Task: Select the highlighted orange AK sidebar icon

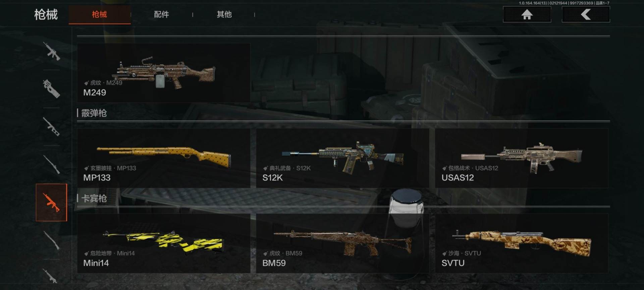Action: tap(51, 202)
